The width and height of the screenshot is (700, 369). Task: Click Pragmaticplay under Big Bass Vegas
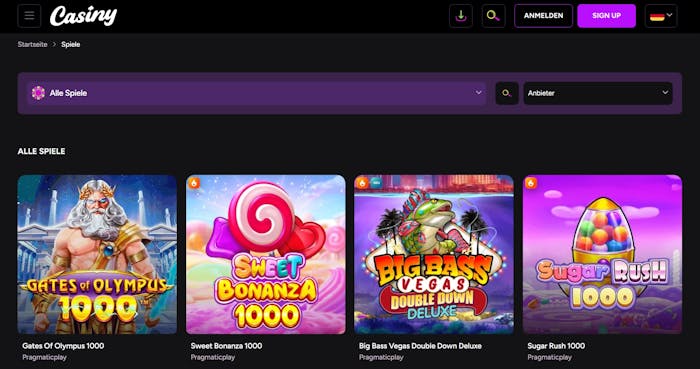381,357
